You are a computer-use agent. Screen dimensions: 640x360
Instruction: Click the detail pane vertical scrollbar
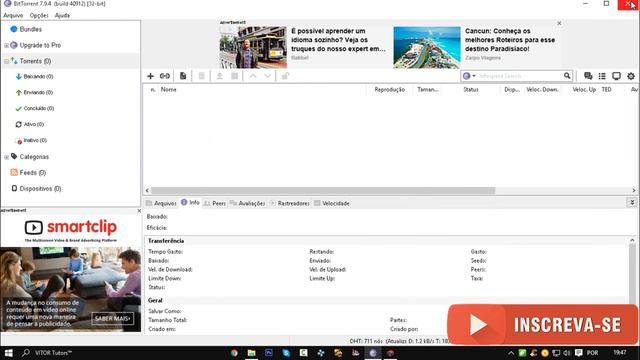(x=632, y=273)
